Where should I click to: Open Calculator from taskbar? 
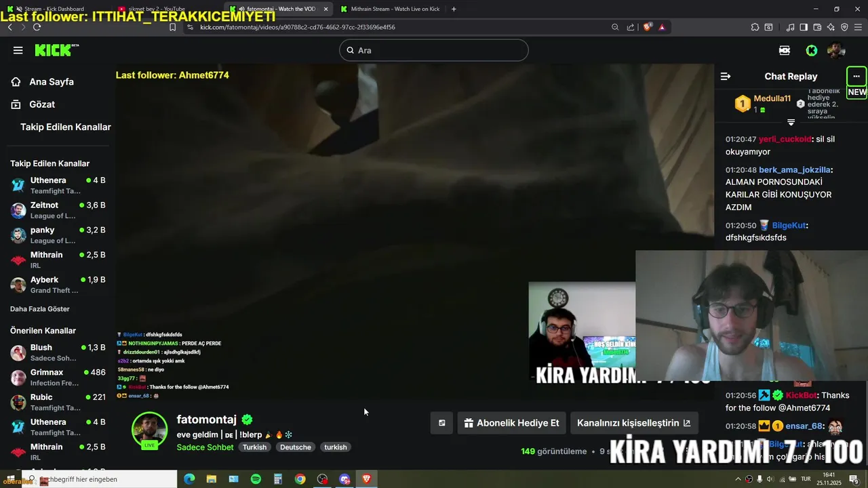coord(278,479)
